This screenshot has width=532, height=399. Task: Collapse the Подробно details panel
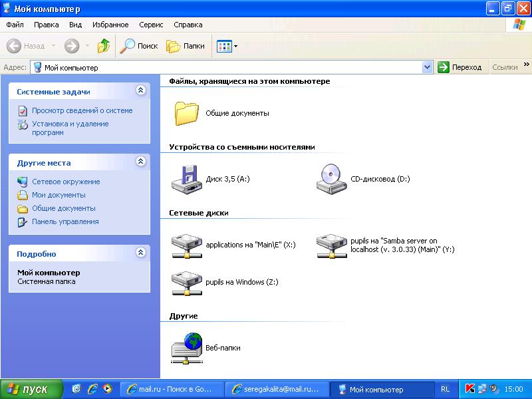pos(140,253)
